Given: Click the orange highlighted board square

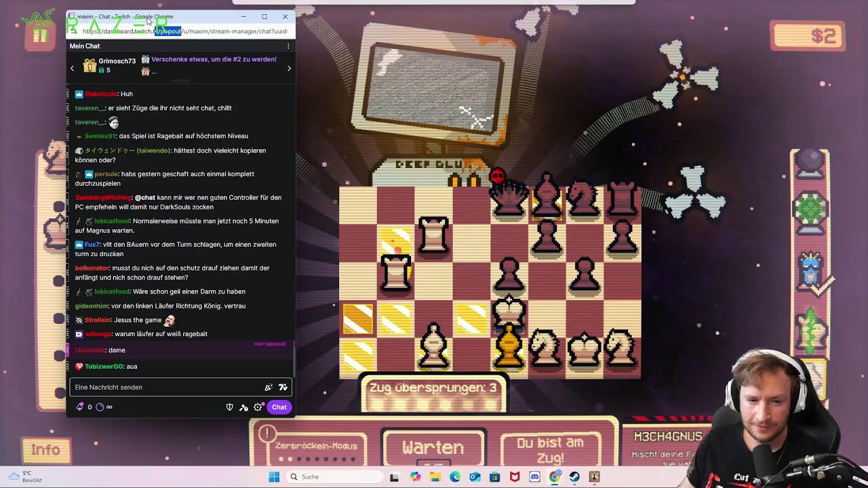Looking at the screenshot, I should pyautogui.click(x=358, y=319).
